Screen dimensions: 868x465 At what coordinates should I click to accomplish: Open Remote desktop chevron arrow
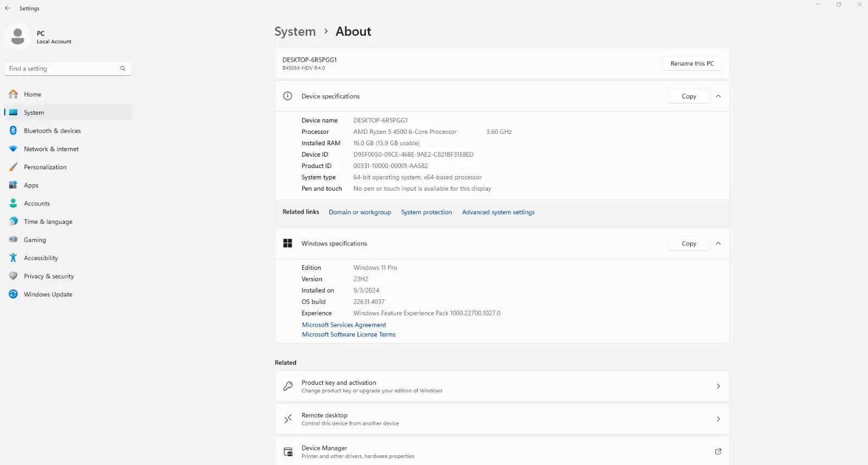[x=718, y=419]
